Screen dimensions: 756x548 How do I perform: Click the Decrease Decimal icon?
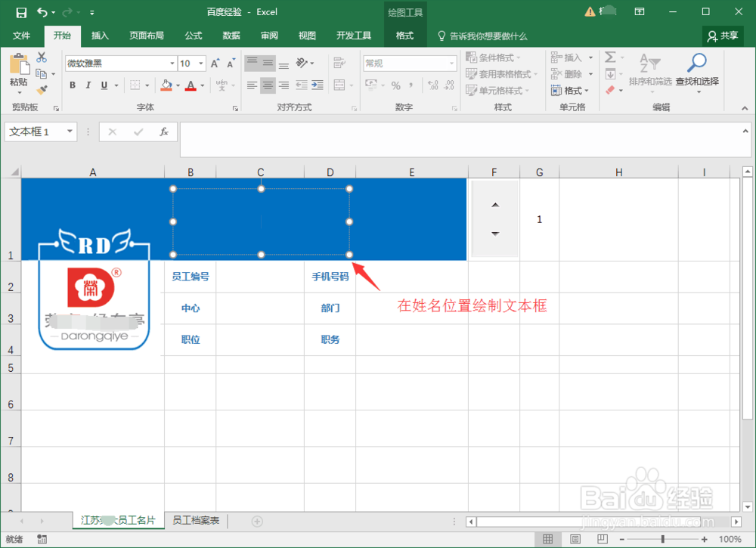click(449, 85)
